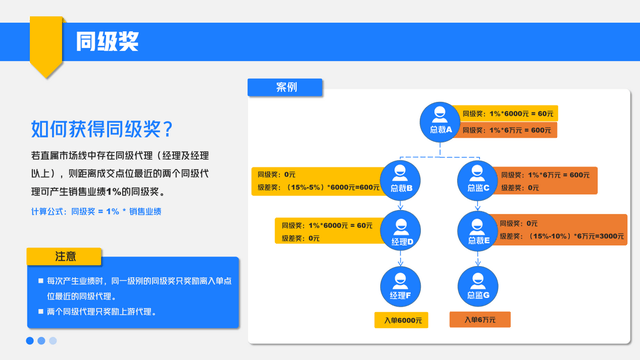Click the 总裁A person icon
This screenshot has width=640, height=360.
pos(440,122)
